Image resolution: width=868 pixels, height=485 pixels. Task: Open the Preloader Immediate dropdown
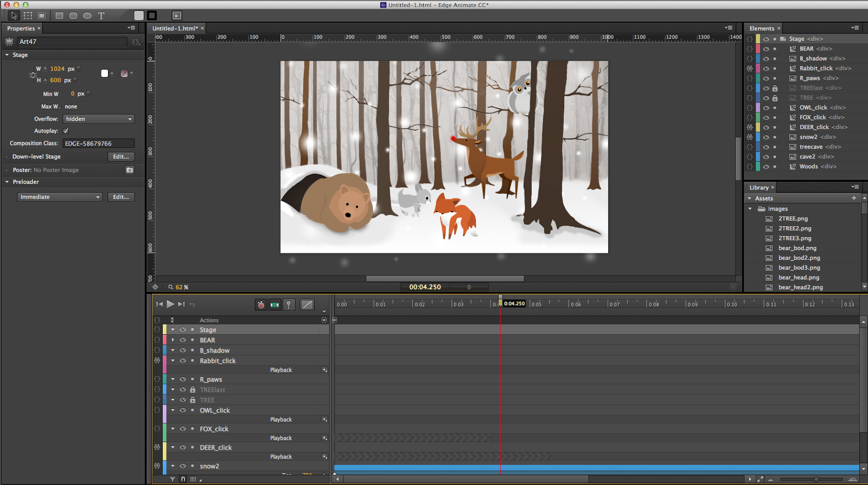(x=60, y=197)
